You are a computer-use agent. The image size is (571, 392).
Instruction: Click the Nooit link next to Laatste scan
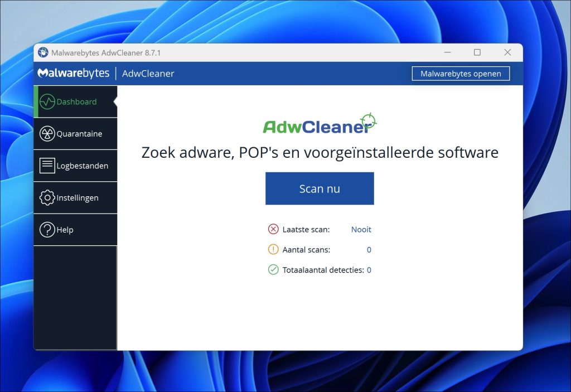(x=360, y=229)
